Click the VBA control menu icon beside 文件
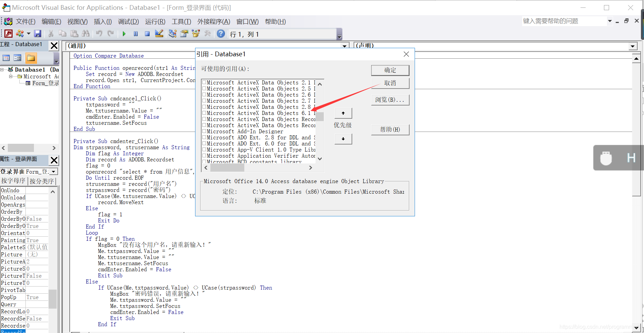Image resolution: width=644 pixels, height=333 pixels. click(8, 22)
